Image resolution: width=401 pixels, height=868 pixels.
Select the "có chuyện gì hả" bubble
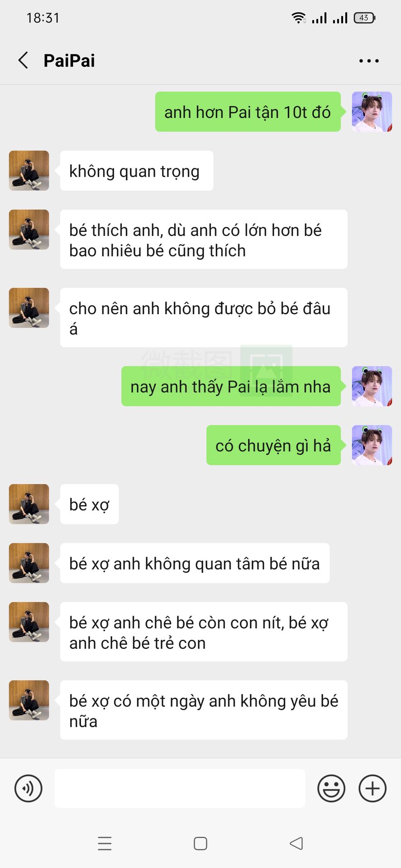coord(273,445)
